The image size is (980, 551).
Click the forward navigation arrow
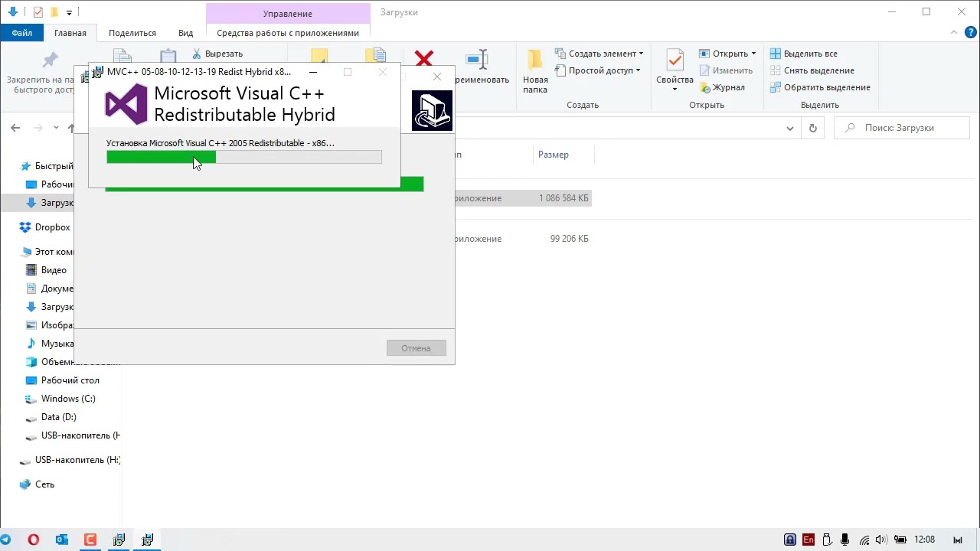click(38, 128)
